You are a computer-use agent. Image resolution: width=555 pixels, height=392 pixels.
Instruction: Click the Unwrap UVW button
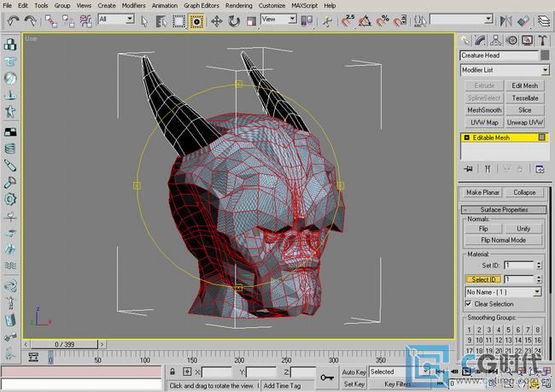click(x=524, y=122)
